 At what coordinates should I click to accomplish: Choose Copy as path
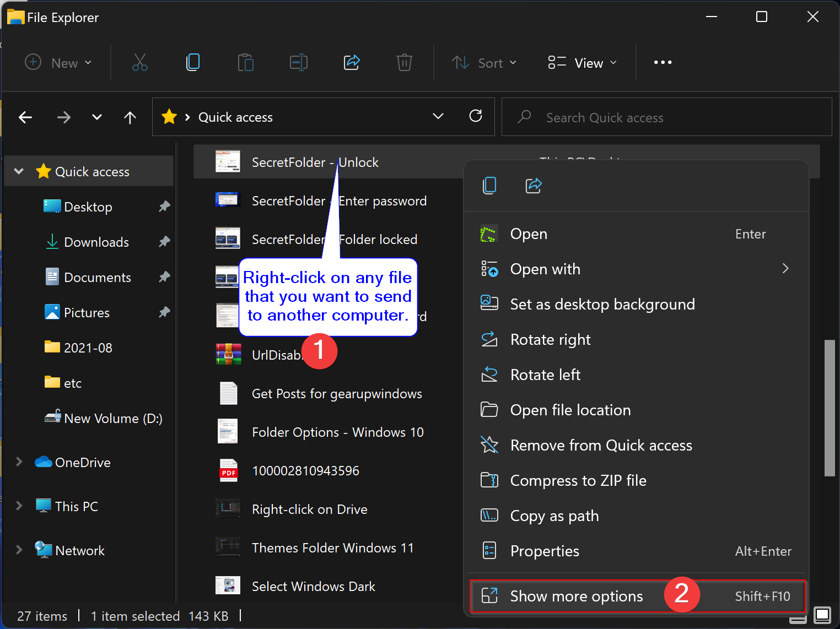point(637,516)
